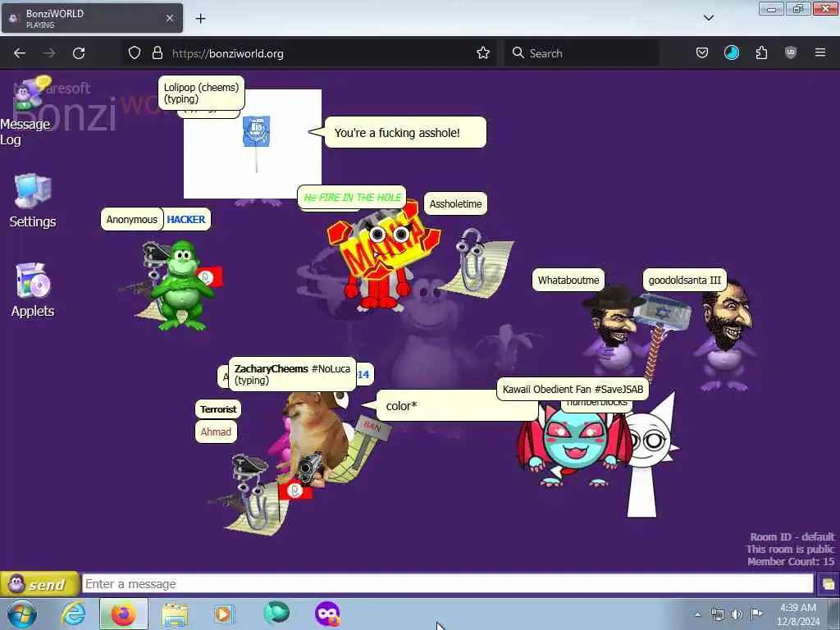Expand the list all tabs chevron
This screenshot has width=840, height=630.
(x=708, y=18)
